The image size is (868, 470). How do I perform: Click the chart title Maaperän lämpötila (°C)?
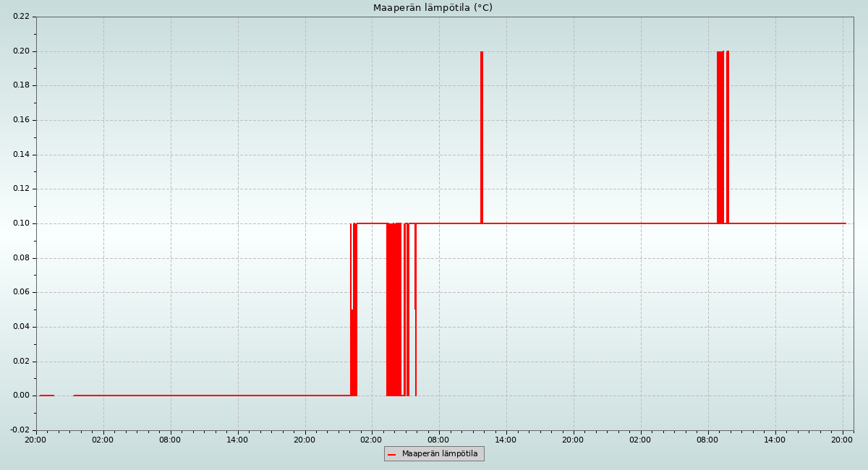click(x=433, y=8)
